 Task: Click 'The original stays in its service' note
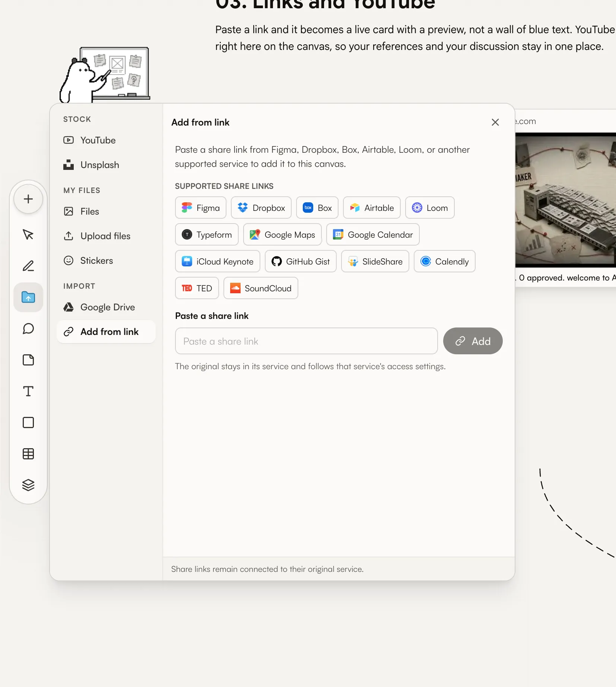[x=310, y=366]
